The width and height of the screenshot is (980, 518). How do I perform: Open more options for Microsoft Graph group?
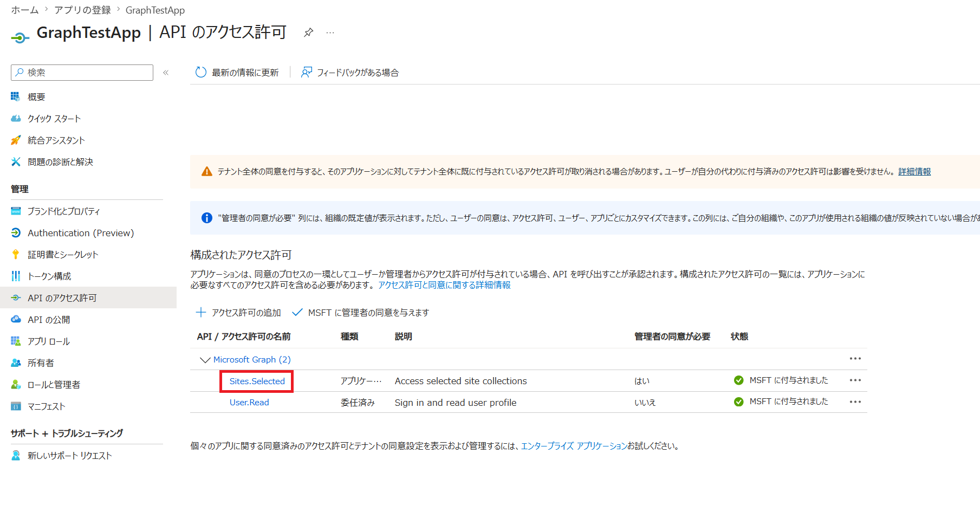855,359
